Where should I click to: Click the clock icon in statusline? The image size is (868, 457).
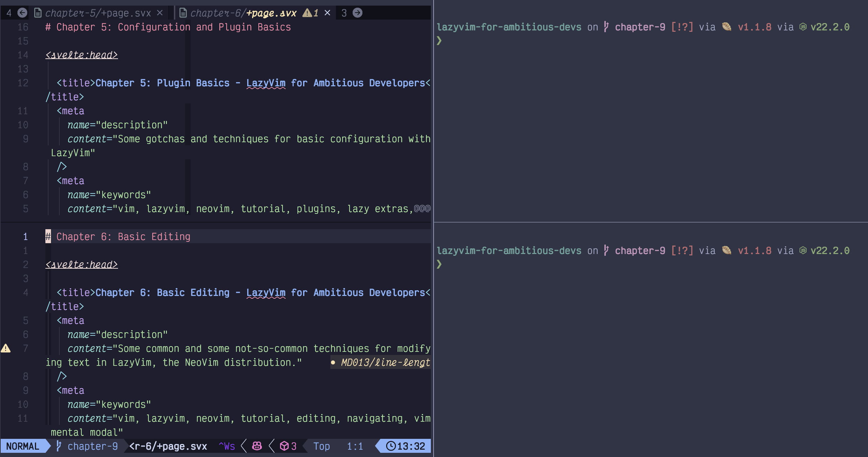[x=391, y=446]
